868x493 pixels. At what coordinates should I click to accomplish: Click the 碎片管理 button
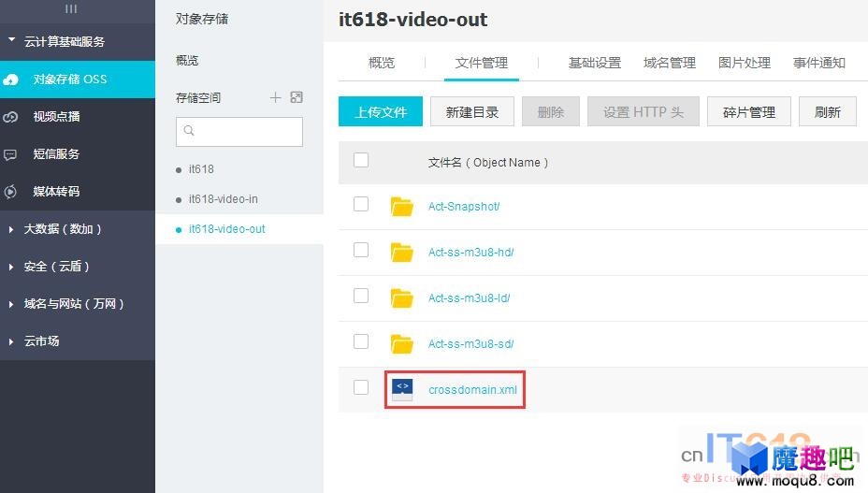tap(749, 112)
